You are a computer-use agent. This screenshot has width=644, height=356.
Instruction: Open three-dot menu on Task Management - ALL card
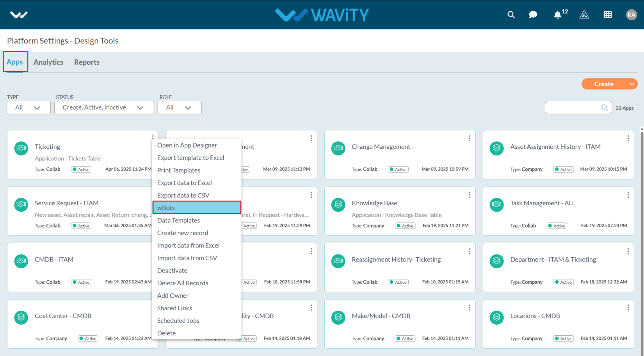[628, 195]
